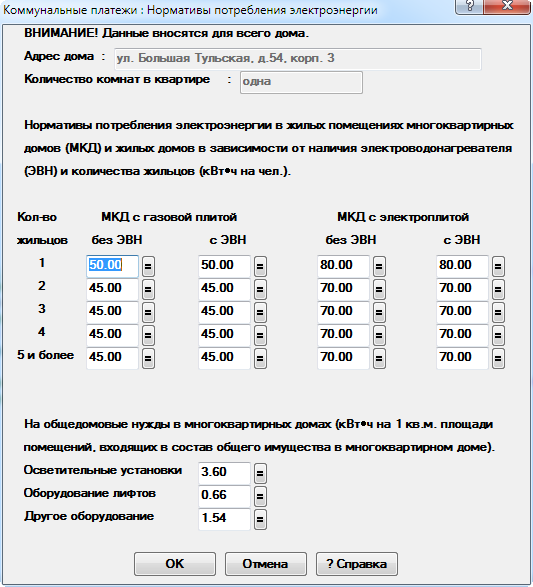The height and width of the screenshot is (587, 533).
Task: Focus electric stove без ЭВН field for 1 resident
Action: [x=343, y=266]
